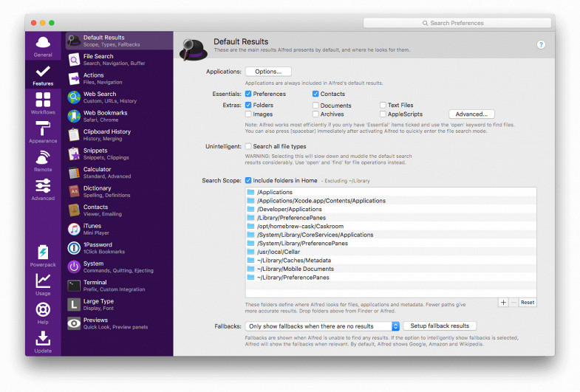Select the /usr/local/Cellar row
Screen dimensions: 580x392
(391, 252)
